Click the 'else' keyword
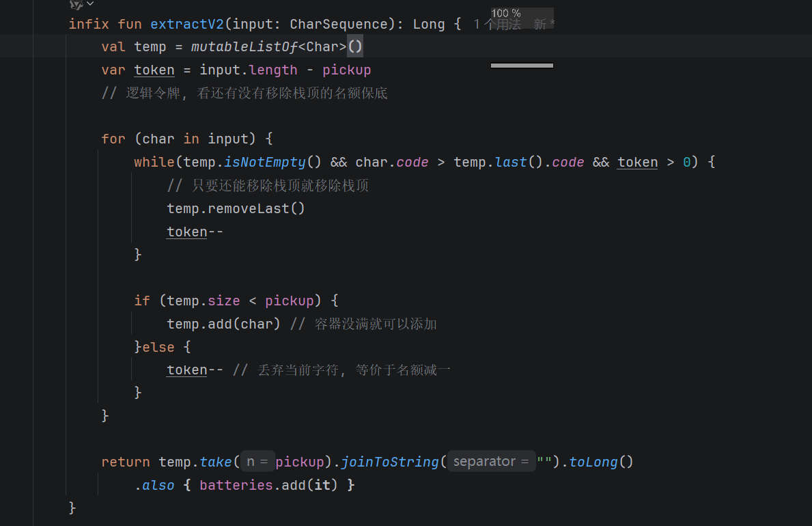Image resolution: width=812 pixels, height=526 pixels. coord(158,347)
